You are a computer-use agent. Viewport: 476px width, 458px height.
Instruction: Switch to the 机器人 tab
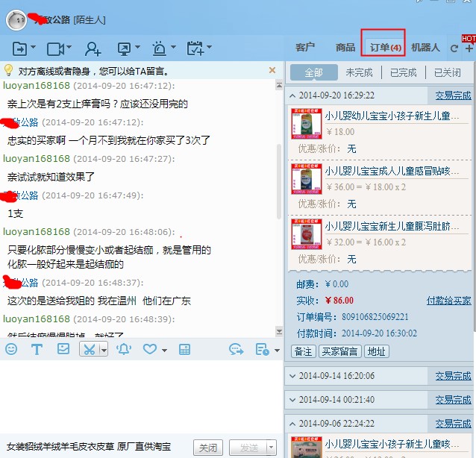425,47
